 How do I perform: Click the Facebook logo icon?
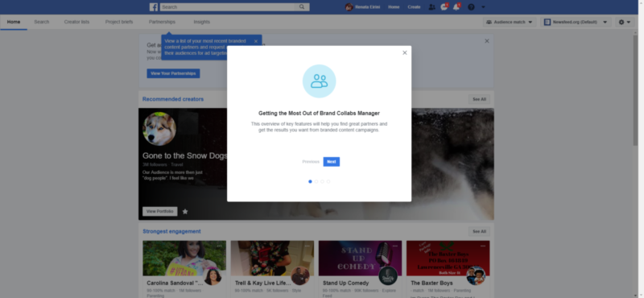[x=154, y=7]
